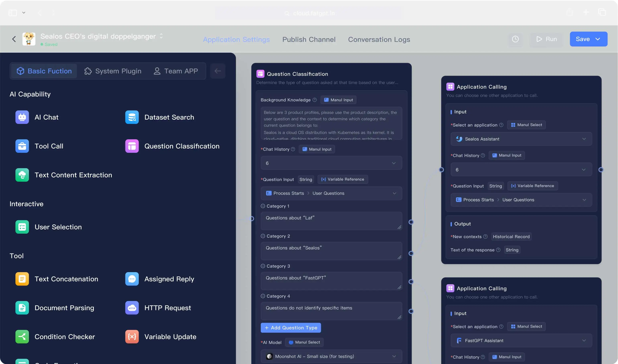Viewport: 618px width, 364px height.
Task: Open Chat History dropdown in Question Classification
Action: pyautogui.click(x=331, y=163)
